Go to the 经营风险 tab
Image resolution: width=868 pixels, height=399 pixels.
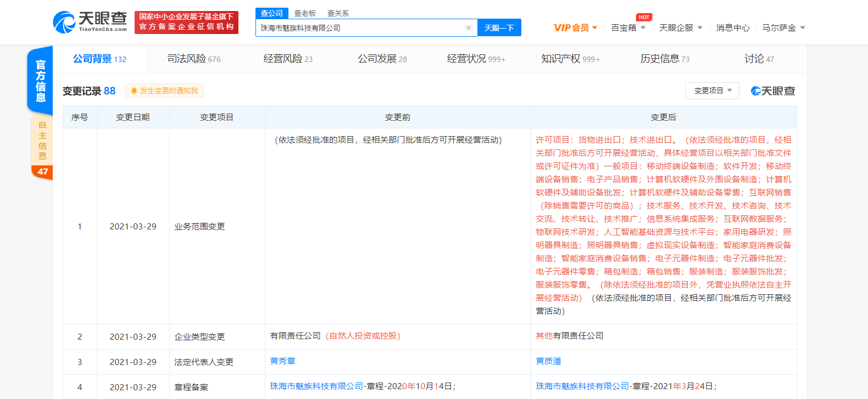coord(288,59)
